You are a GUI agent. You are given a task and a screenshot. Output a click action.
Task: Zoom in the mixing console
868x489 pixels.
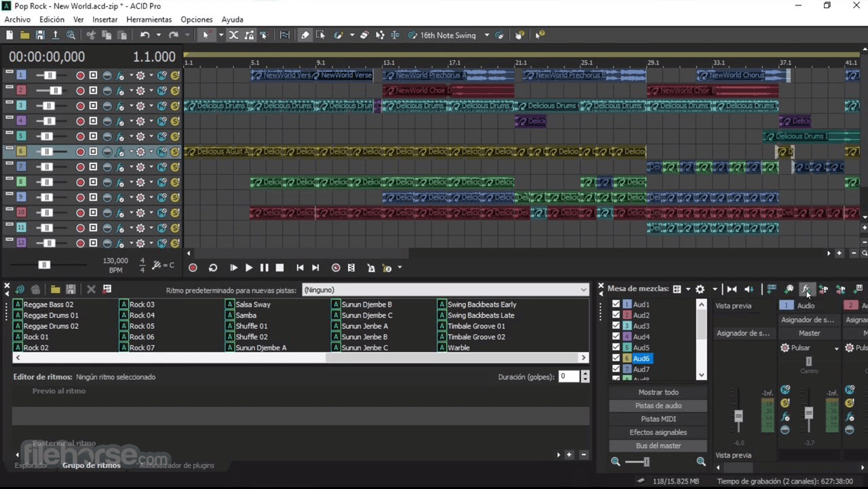(701, 461)
